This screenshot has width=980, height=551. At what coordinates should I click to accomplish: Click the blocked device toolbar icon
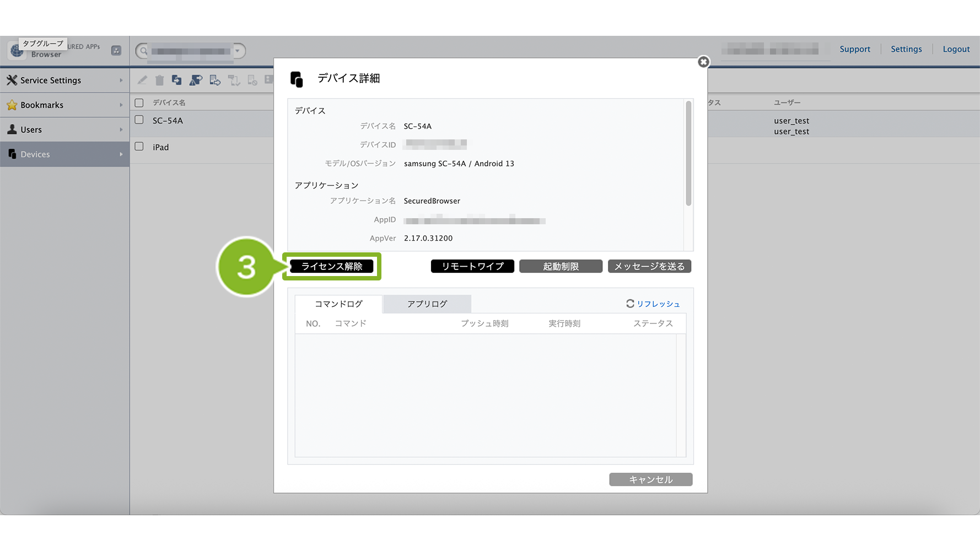(x=252, y=80)
